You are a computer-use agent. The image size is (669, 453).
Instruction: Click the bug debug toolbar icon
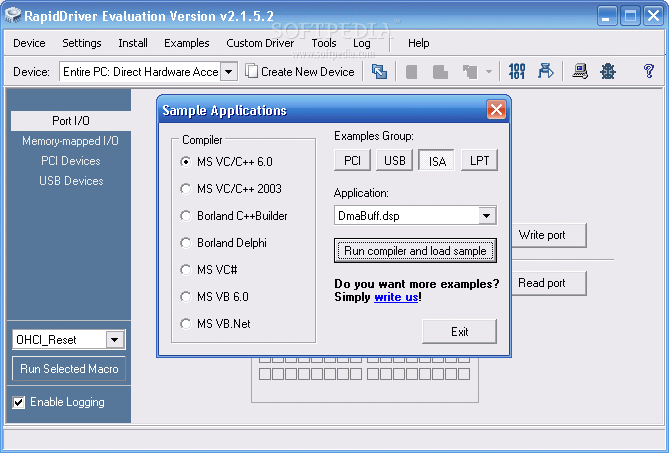[608, 71]
